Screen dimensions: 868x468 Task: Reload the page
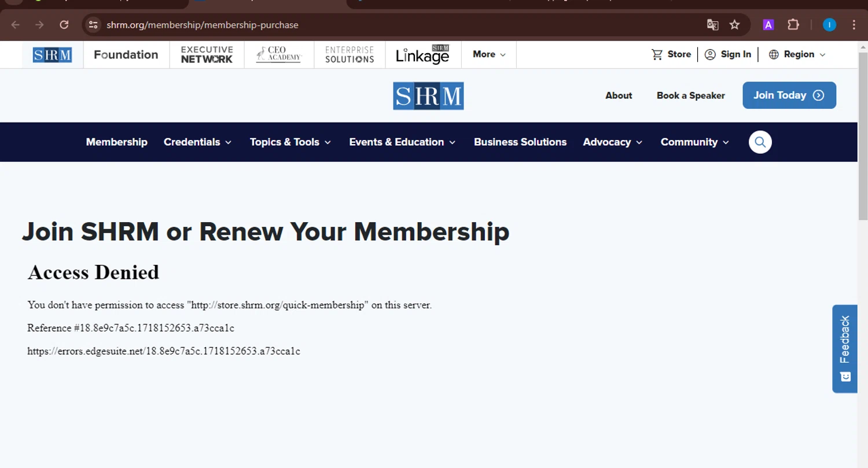click(x=64, y=25)
